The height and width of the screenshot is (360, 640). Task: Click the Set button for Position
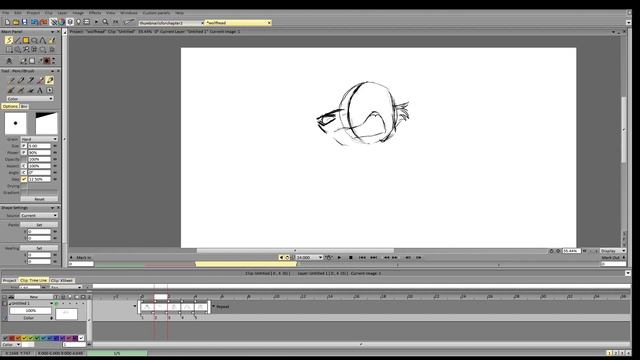(39, 225)
